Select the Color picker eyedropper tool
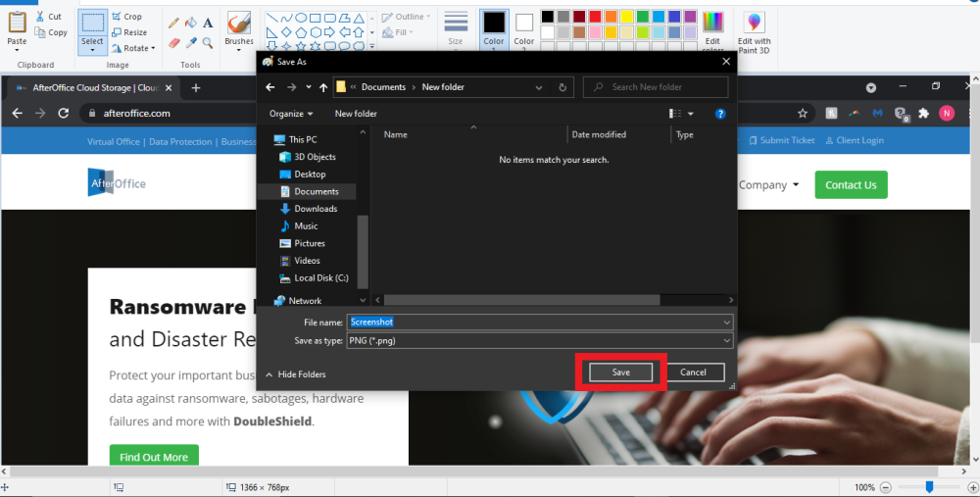The height and width of the screenshot is (497, 980). click(191, 42)
